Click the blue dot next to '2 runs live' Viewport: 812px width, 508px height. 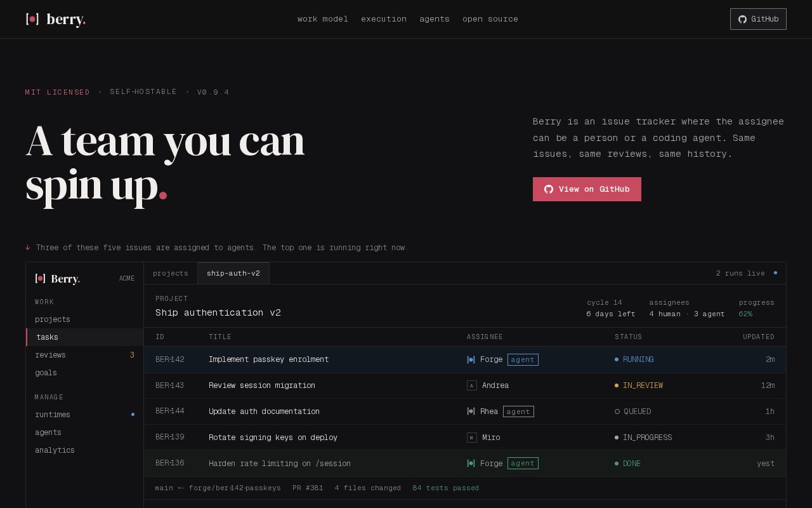coord(775,273)
